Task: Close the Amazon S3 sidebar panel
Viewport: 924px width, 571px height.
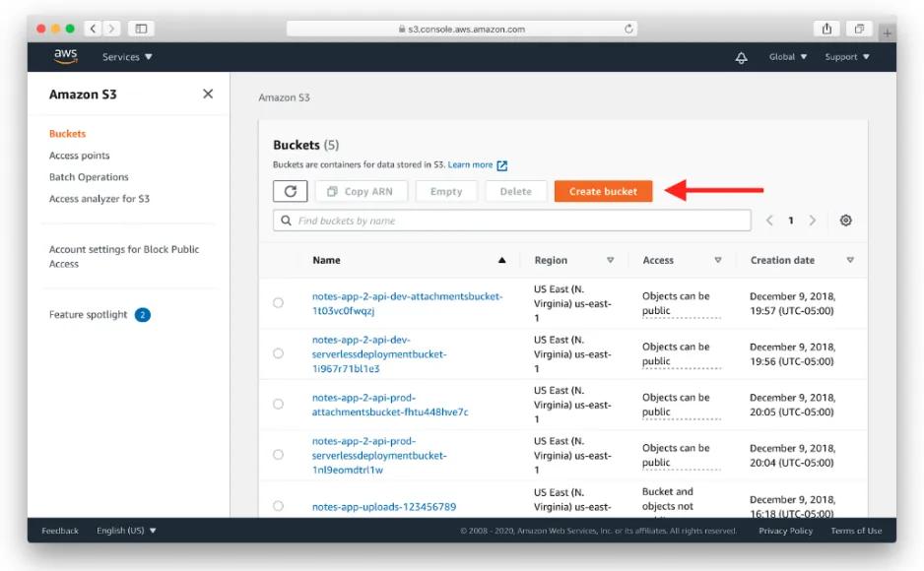Action: click(208, 94)
